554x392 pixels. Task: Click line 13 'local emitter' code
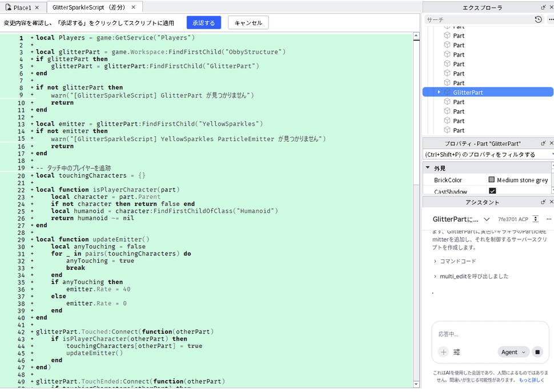click(x=150, y=124)
